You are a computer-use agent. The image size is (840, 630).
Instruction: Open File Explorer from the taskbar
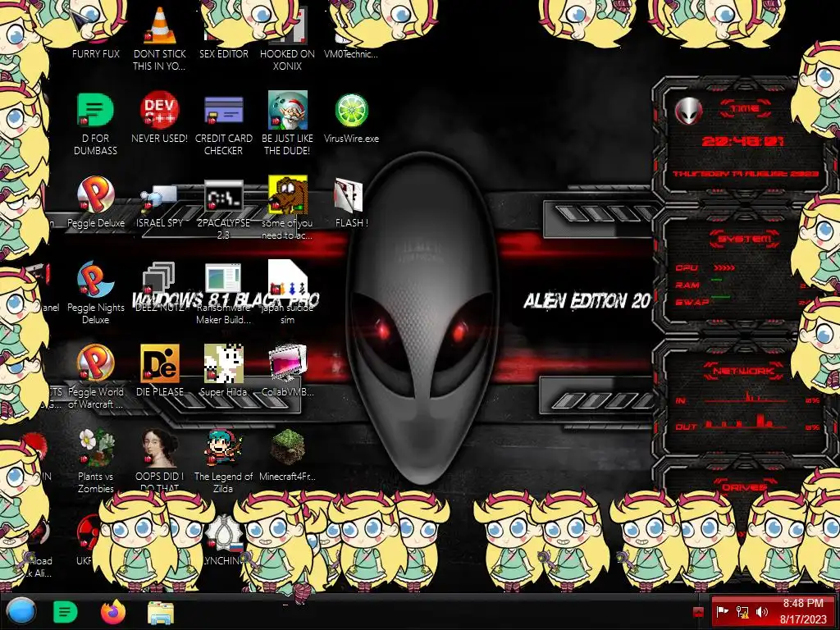coord(160,612)
